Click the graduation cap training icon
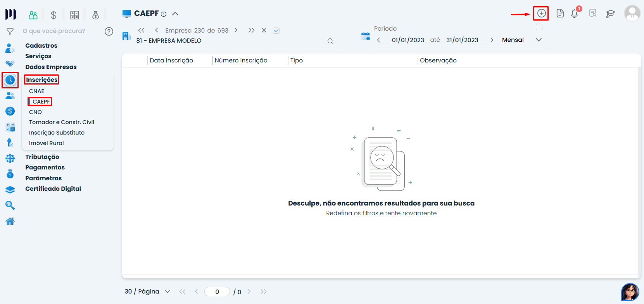644x304 pixels. (x=611, y=14)
